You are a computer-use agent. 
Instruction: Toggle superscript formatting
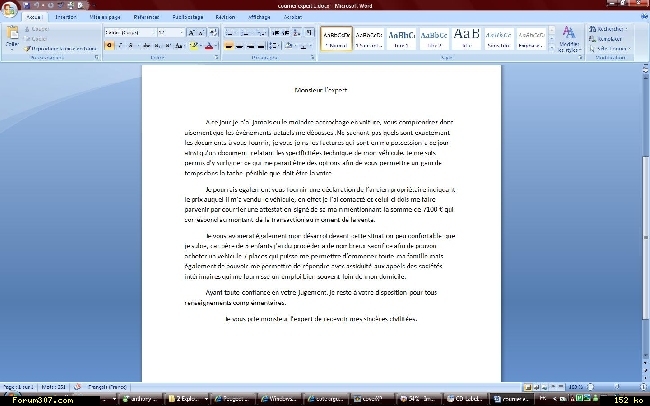coord(167,46)
